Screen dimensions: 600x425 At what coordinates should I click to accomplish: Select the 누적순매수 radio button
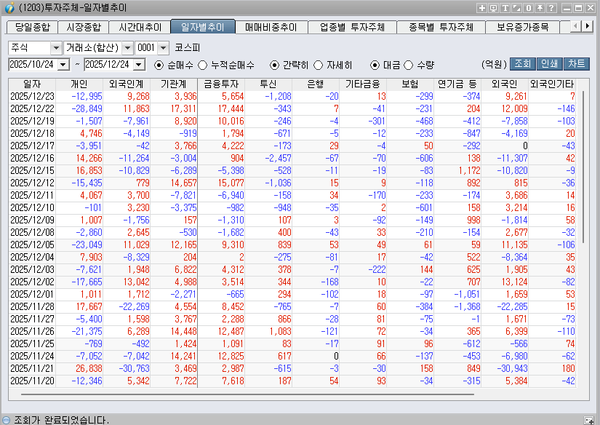point(200,63)
